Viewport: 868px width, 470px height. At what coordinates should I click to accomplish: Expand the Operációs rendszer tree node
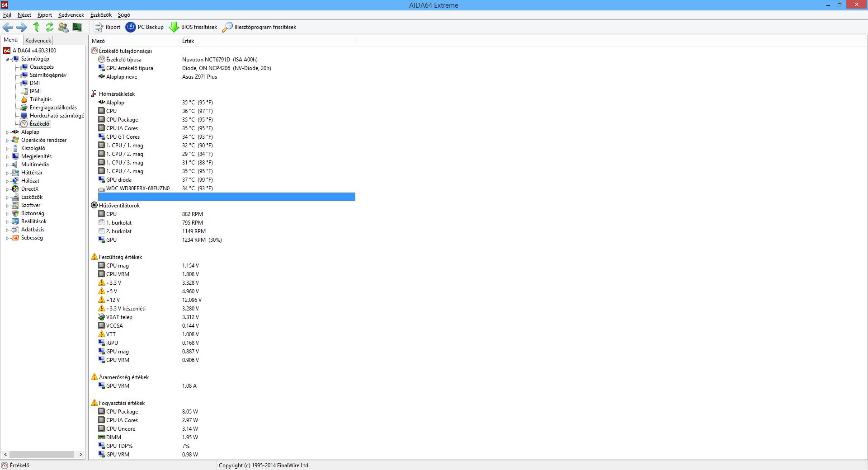pyautogui.click(x=8, y=141)
